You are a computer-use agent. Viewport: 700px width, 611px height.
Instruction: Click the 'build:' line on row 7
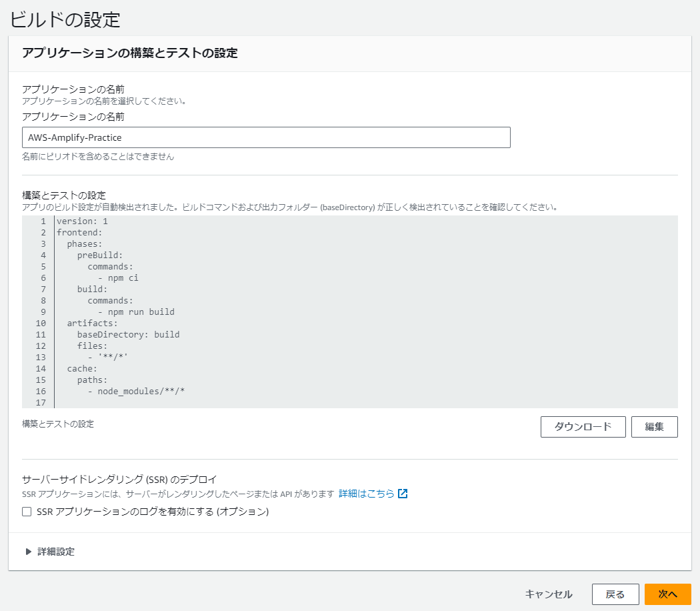click(93, 289)
